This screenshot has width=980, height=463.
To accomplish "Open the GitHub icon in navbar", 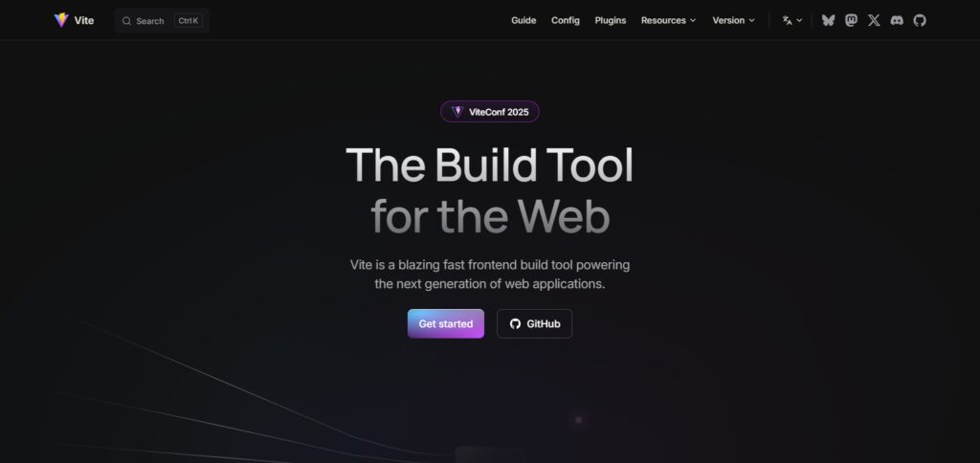I will coord(920,21).
